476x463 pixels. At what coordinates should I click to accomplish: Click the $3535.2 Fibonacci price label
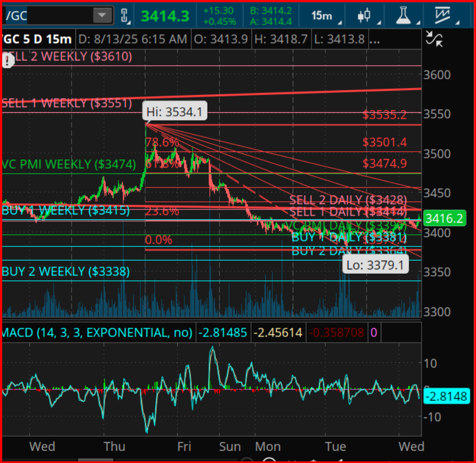384,115
